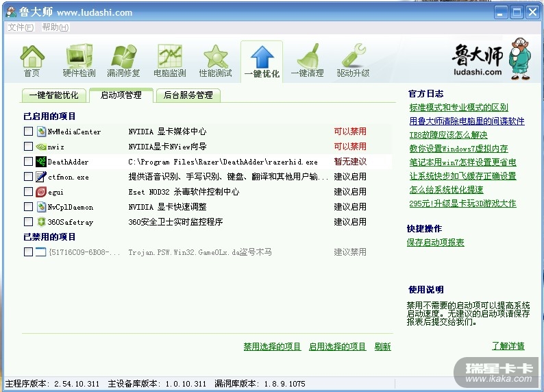Click Eset NOD32 杀毒软件控制中心 text
The width and height of the screenshot is (544, 392).
click(184, 192)
